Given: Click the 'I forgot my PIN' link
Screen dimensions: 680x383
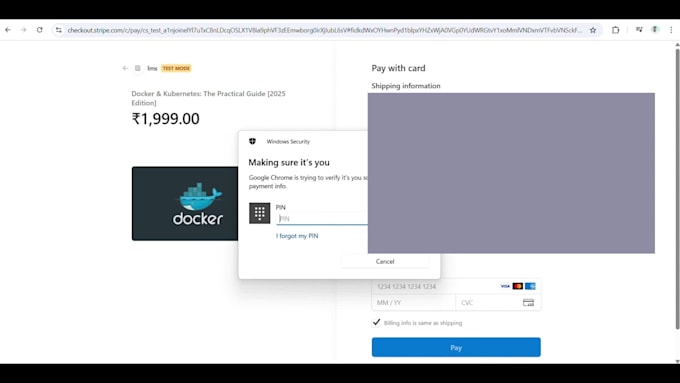Looking at the screenshot, I should (297, 236).
